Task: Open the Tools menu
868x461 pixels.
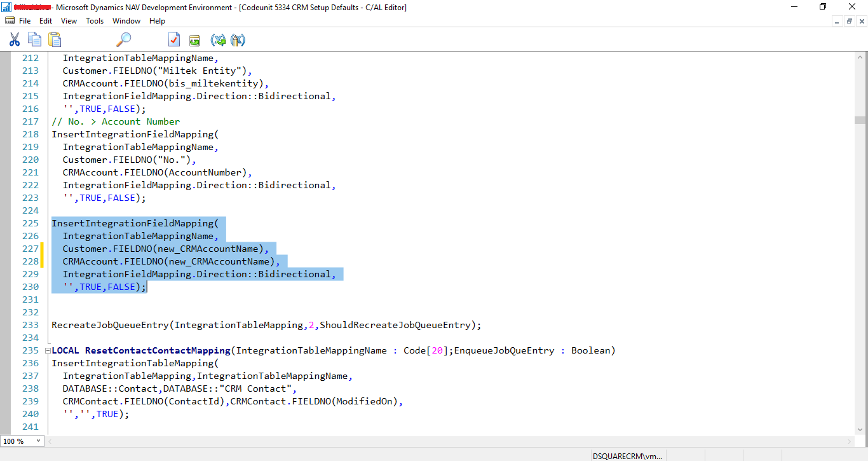Action: (94, 20)
